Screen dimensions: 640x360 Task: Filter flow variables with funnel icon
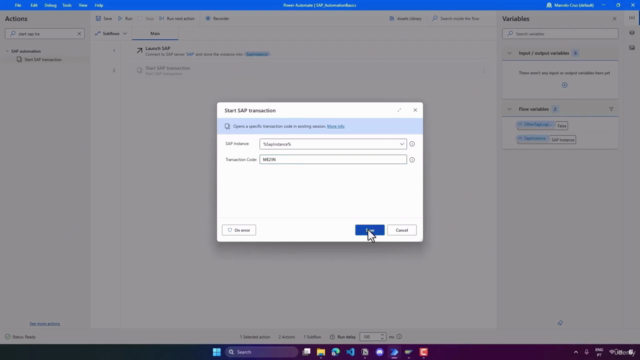(611, 109)
